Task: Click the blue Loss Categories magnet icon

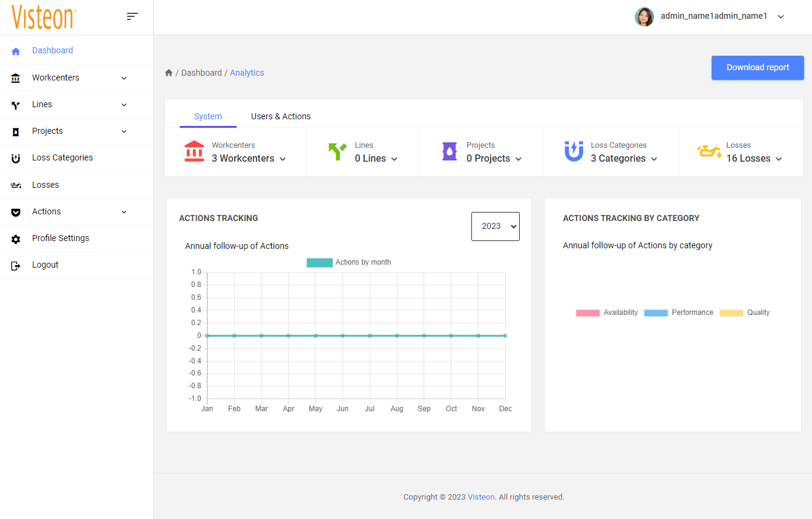Action: click(574, 151)
